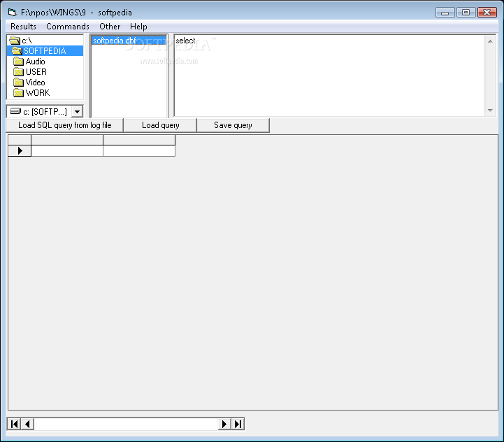Click the Save query button
504x442 pixels.
[x=233, y=125]
